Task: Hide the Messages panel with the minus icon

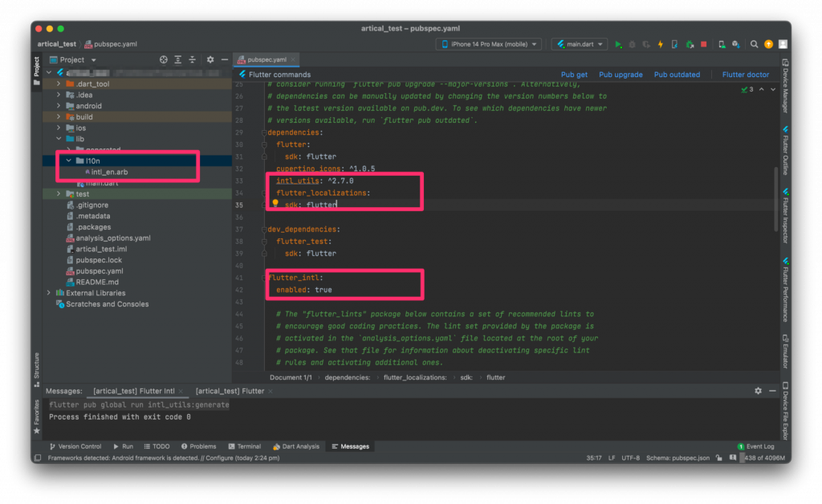Action: (x=772, y=391)
